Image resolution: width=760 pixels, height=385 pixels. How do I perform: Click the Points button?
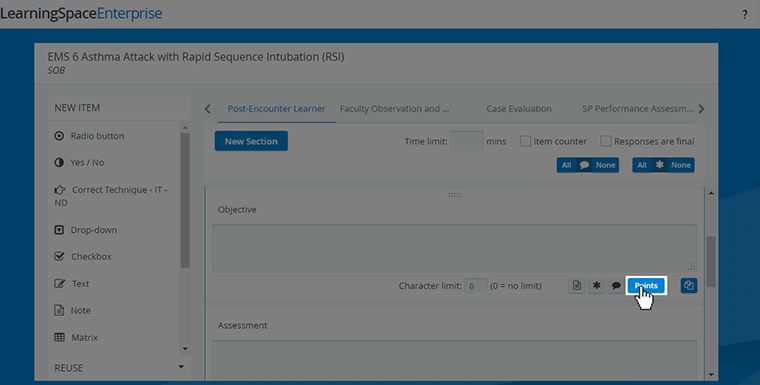pyautogui.click(x=646, y=286)
